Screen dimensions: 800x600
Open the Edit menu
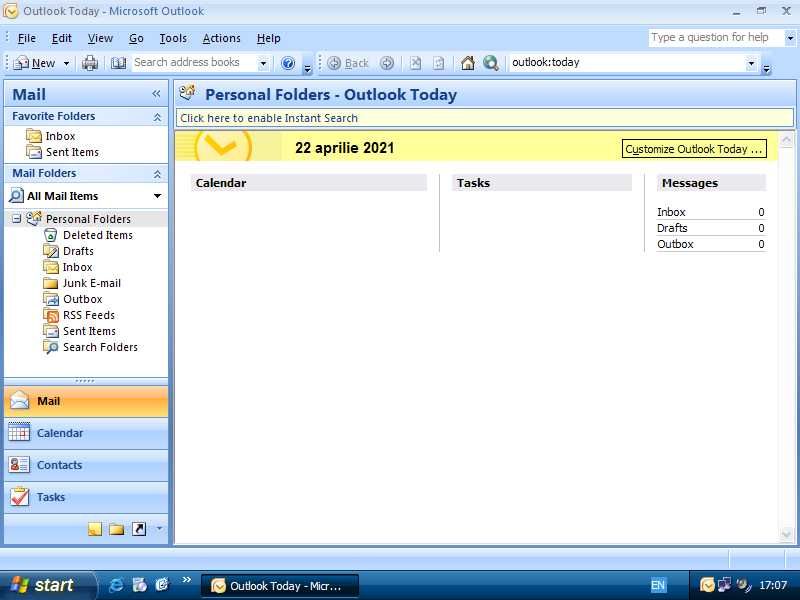click(62, 38)
